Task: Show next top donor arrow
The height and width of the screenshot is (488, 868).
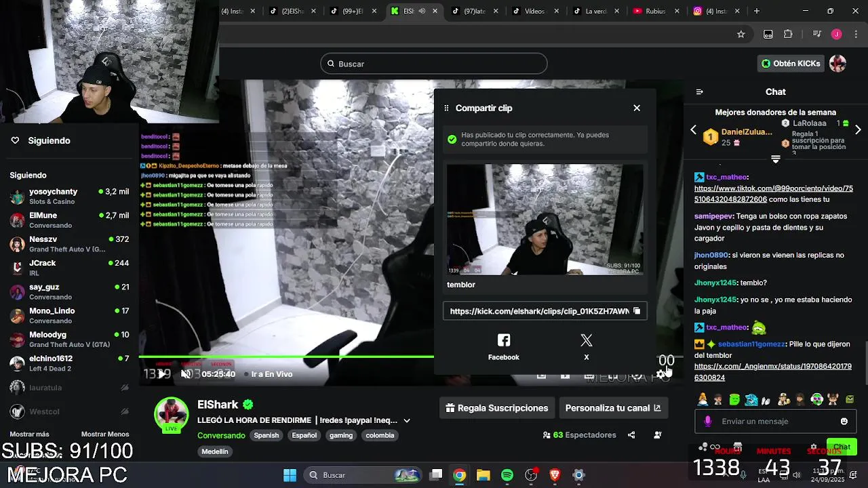Action: (x=858, y=129)
